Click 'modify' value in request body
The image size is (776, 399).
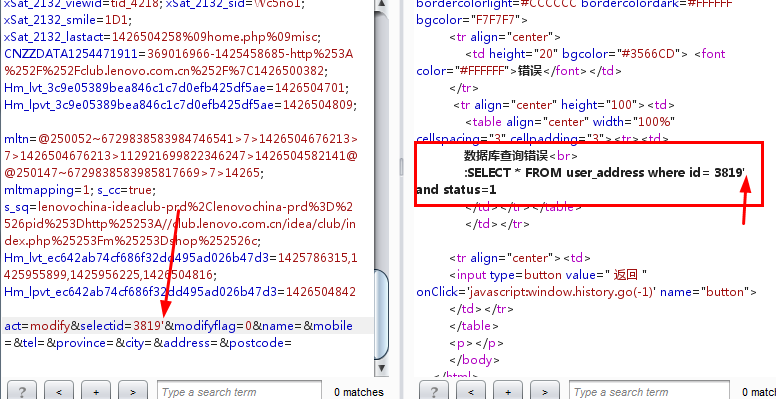click(x=50, y=326)
